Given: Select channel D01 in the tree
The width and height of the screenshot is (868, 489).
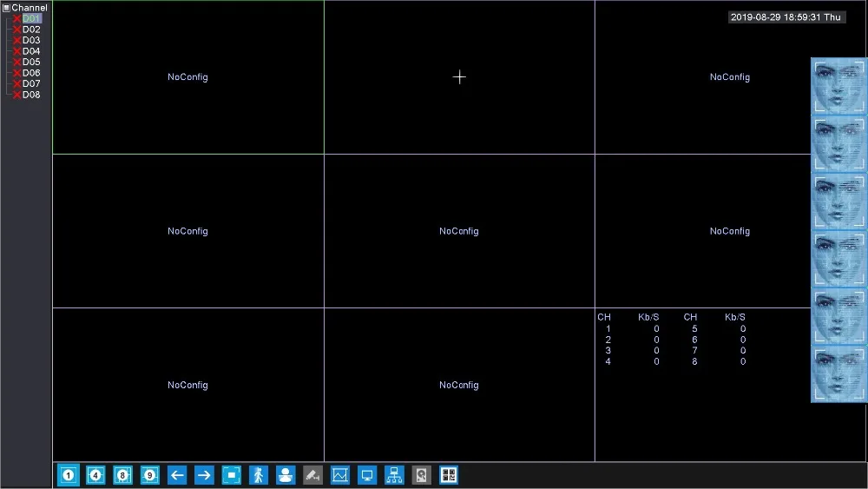Looking at the screenshot, I should tap(31, 18).
